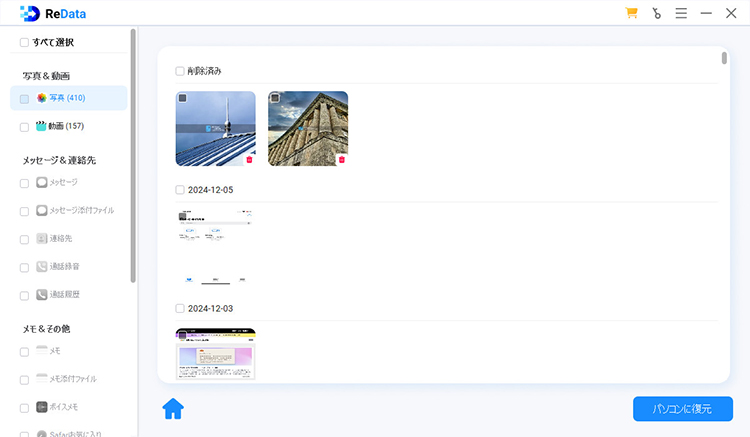Select all 削除済み items checkbox
The image size is (750, 437).
[x=180, y=71]
